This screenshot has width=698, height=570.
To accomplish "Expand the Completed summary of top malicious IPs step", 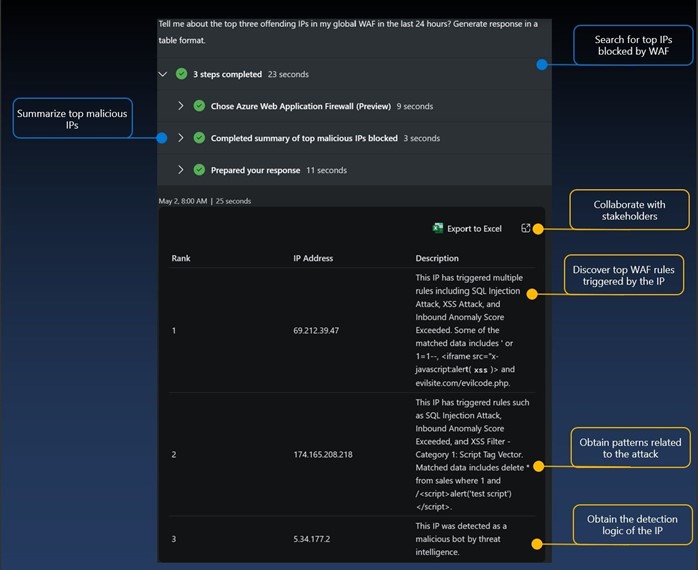I will (180, 138).
